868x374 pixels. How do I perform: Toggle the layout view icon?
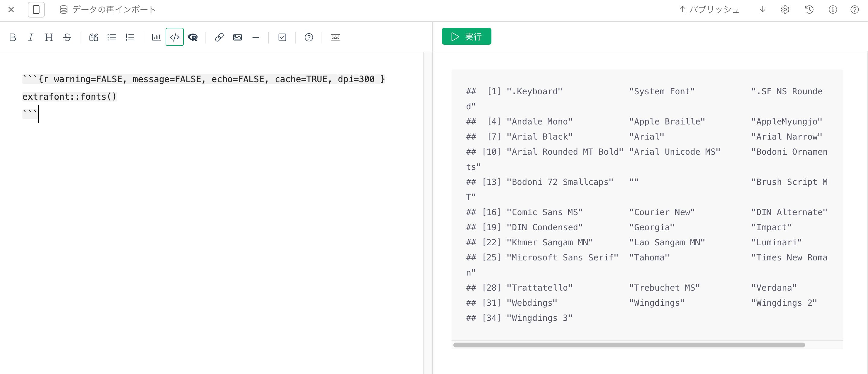36,9
